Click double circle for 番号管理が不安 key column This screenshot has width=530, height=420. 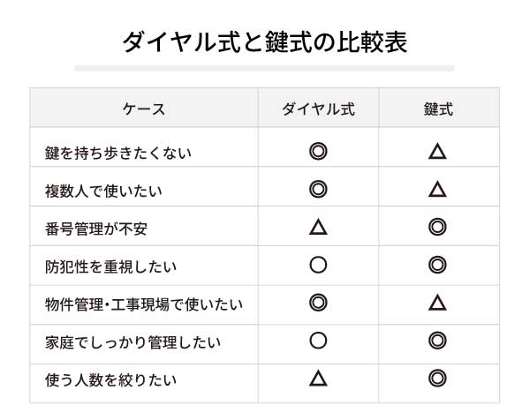tap(437, 227)
